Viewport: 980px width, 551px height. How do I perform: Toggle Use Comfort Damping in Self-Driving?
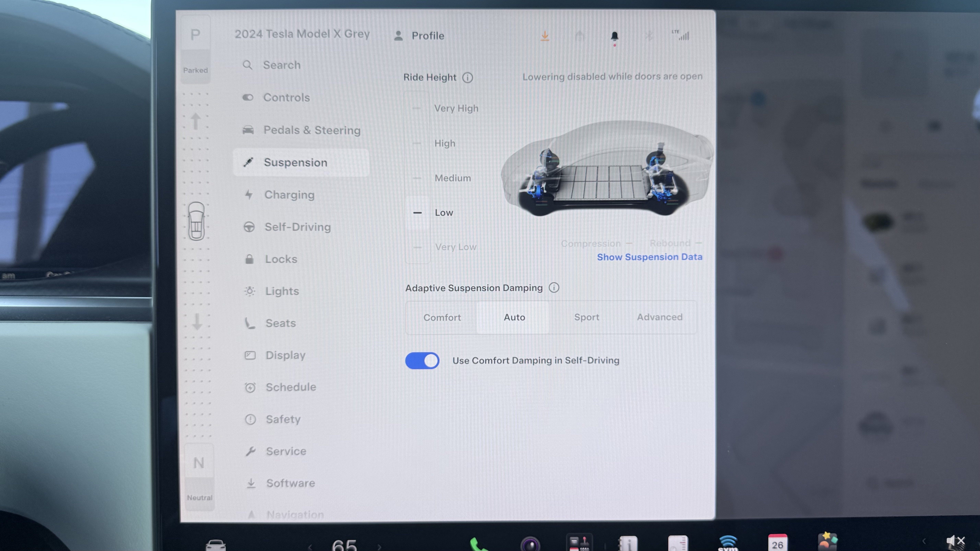[x=422, y=360]
